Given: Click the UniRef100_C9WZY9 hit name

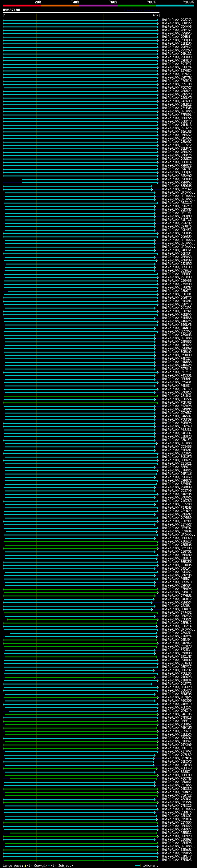Looking at the screenshot, I should click(177, 206).
